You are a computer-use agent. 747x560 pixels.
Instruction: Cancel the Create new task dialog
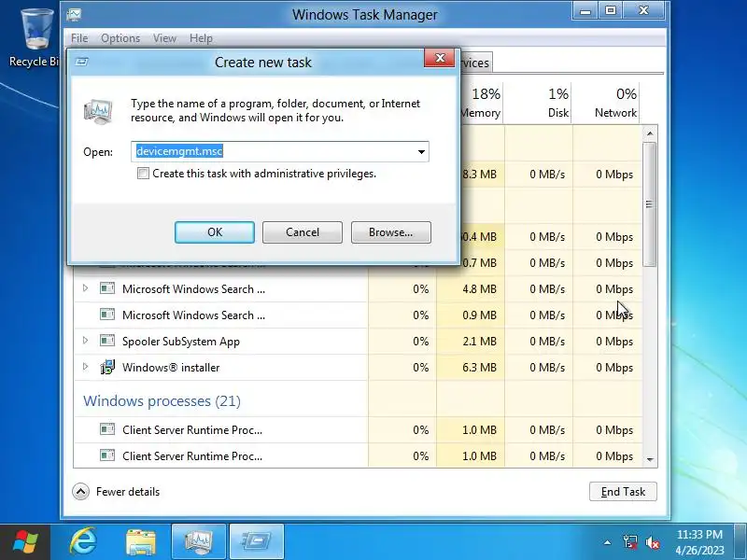point(302,232)
